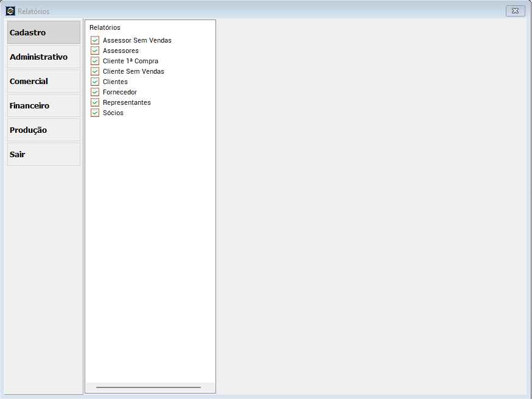Open the Fornecedor report
Screen dimensions: 532x399
point(120,92)
